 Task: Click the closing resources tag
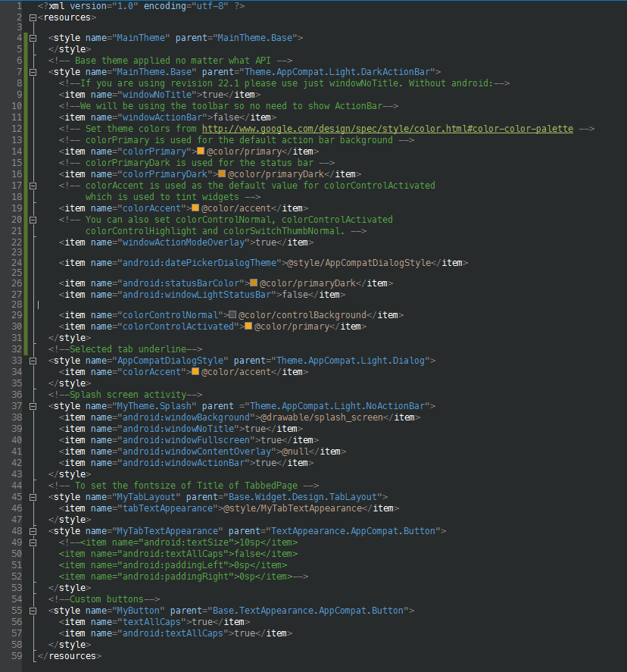(x=70, y=656)
